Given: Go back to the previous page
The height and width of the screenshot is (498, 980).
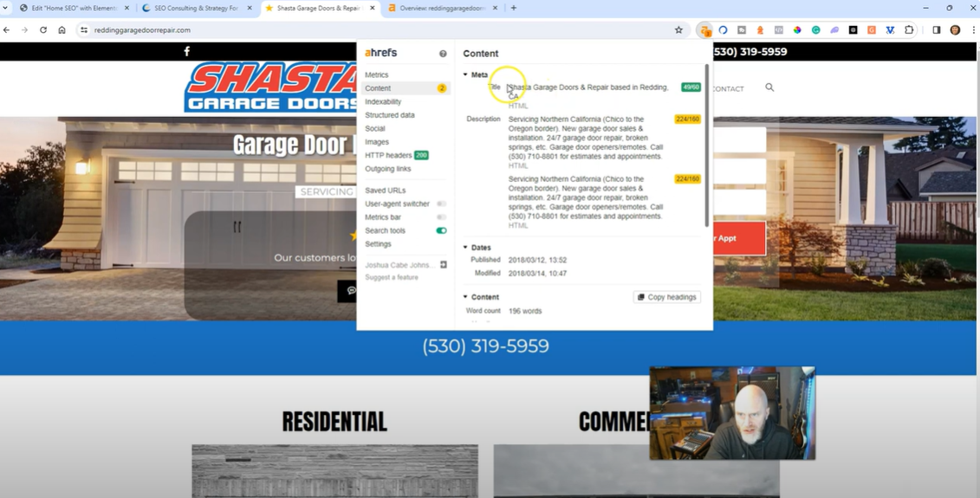Looking at the screenshot, I should (6, 30).
